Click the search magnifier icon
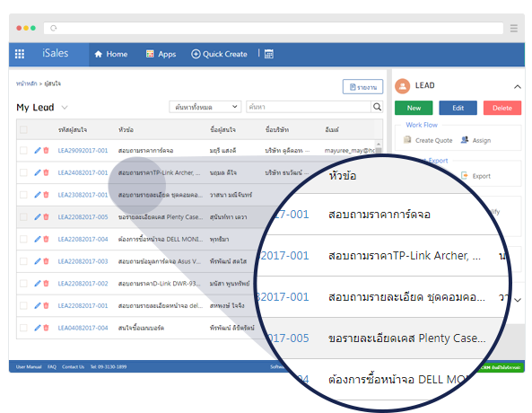This screenshot has height=413, width=532. [377, 107]
